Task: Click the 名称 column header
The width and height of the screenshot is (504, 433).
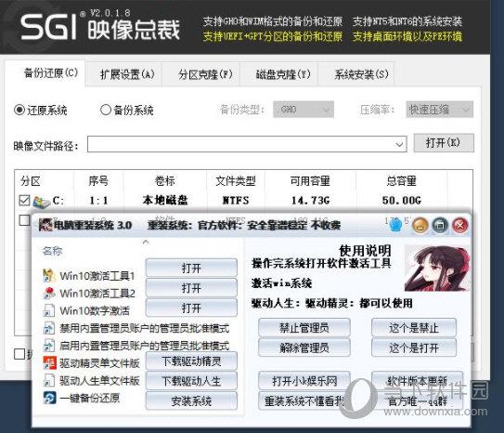Action: pyautogui.click(x=52, y=251)
